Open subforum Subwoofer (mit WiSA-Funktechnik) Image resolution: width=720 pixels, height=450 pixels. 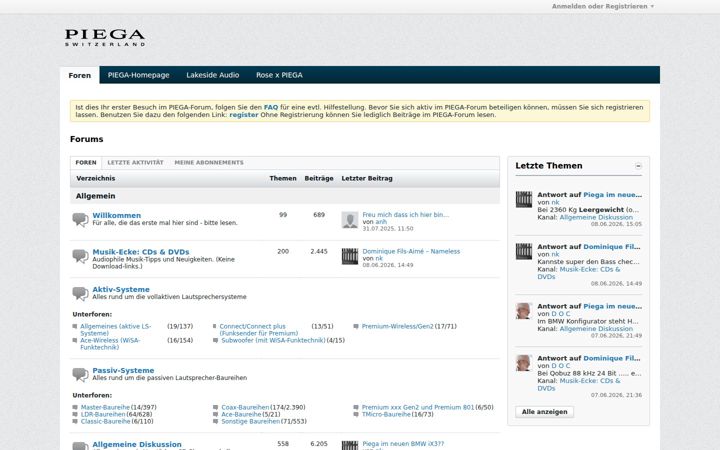click(273, 340)
